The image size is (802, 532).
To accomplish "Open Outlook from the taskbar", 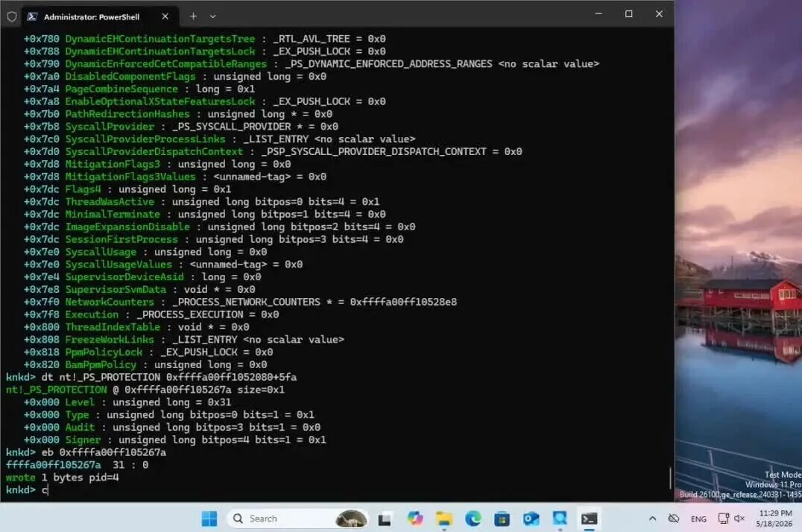I will (x=531, y=519).
